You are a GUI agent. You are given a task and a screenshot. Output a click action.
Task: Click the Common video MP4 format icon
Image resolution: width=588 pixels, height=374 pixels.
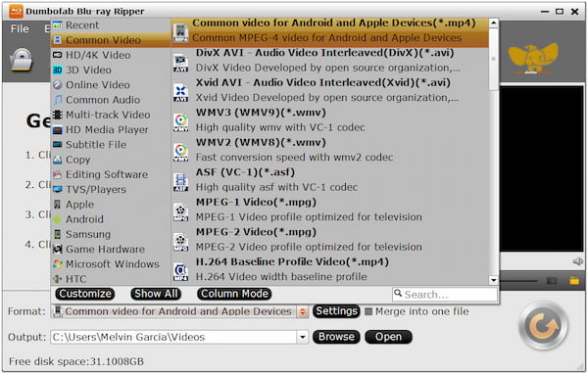180,33
